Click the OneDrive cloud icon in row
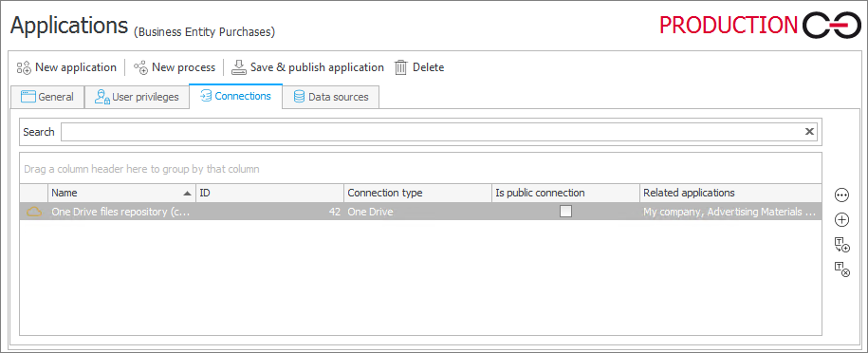868x353 pixels. [34, 211]
